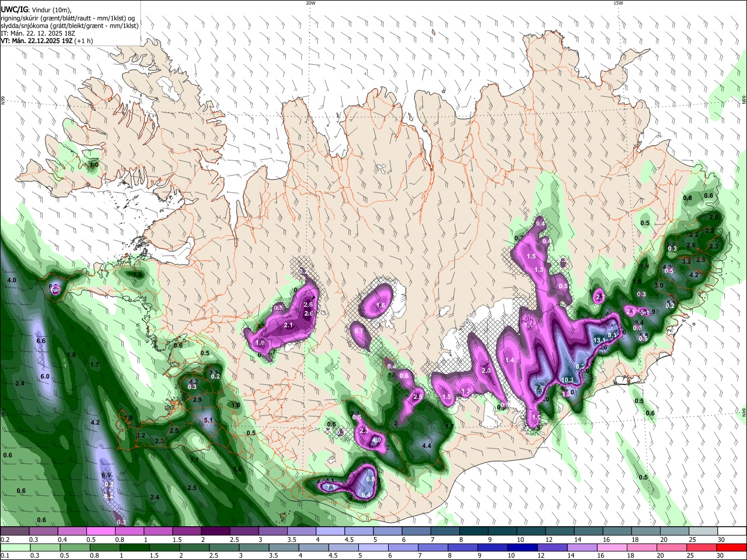747x560 pixels.
Task: Click the 6.0 value over the sea
Action: pyautogui.click(x=45, y=376)
